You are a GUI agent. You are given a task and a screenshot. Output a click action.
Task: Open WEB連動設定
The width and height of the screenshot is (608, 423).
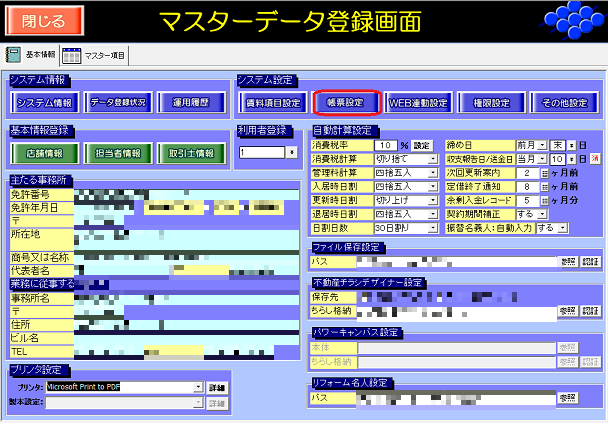pyautogui.click(x=419, y=101)
